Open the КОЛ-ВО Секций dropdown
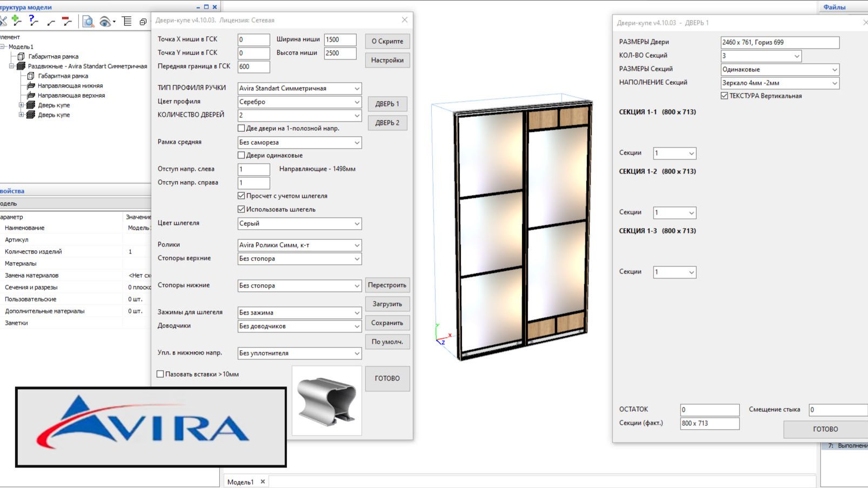This screenshot has width=868, height=488. click(761, 56)
